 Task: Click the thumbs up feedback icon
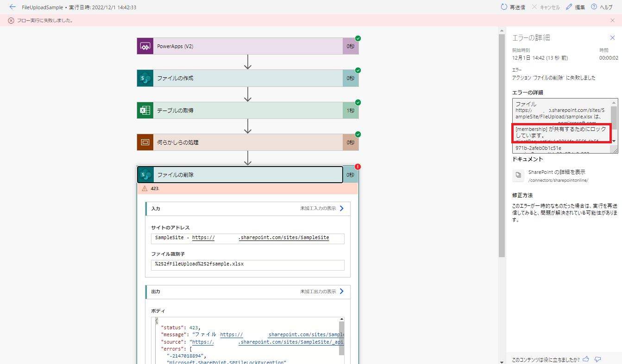pos(586,359)
